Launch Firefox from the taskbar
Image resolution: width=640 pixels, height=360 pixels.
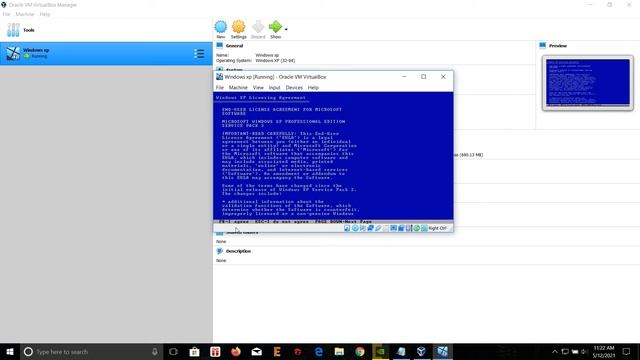point(236,351)
